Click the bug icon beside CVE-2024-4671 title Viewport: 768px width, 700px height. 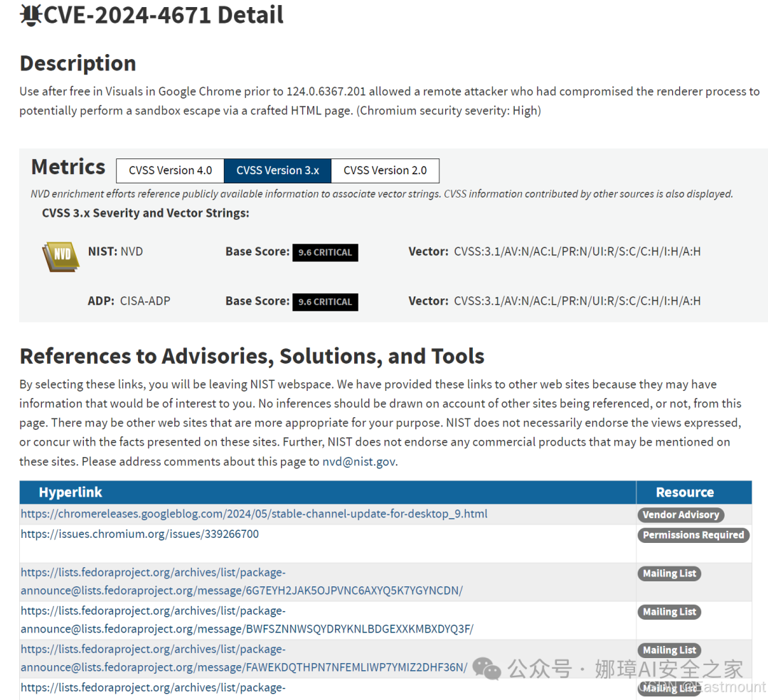(x=31, y=15)
